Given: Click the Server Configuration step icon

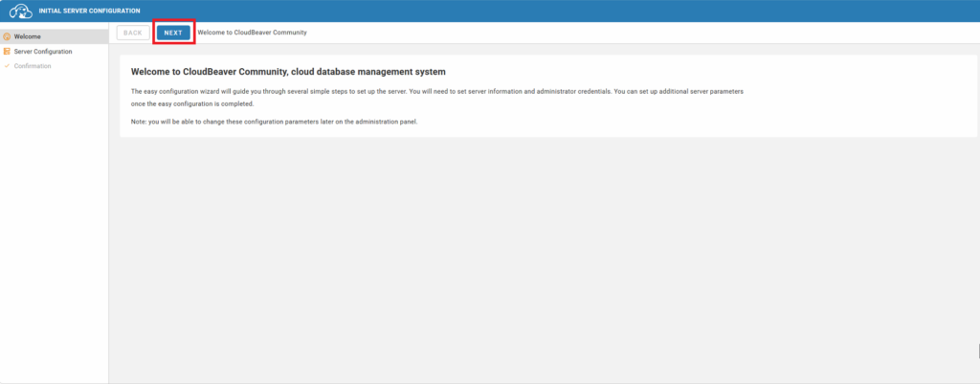Looking at the screenshot, I should point(7,52).
